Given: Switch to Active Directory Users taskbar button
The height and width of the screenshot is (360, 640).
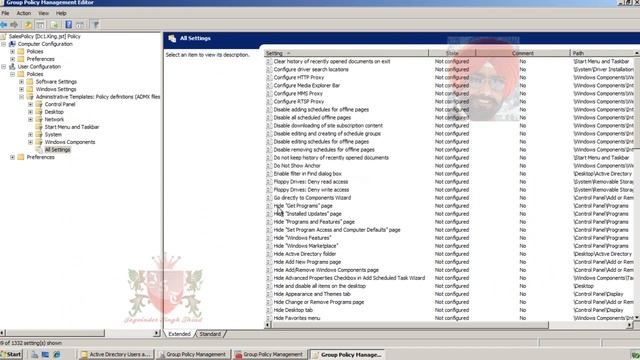Looking at the screenshot, I should click(116, 355).
